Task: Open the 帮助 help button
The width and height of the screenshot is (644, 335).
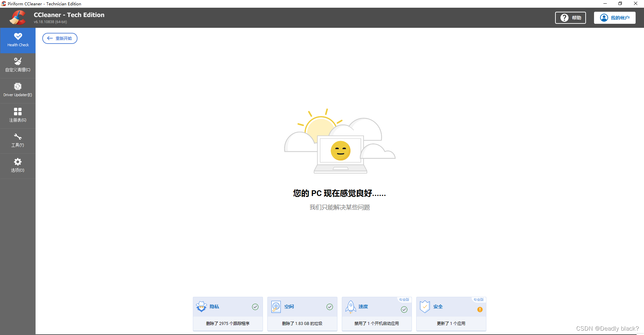Action: [570, 18]
